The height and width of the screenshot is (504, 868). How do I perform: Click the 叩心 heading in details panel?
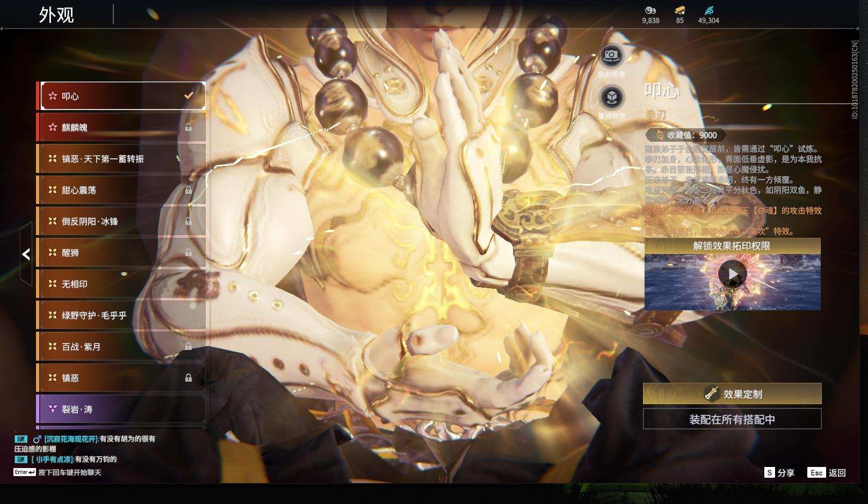(662, 91)
